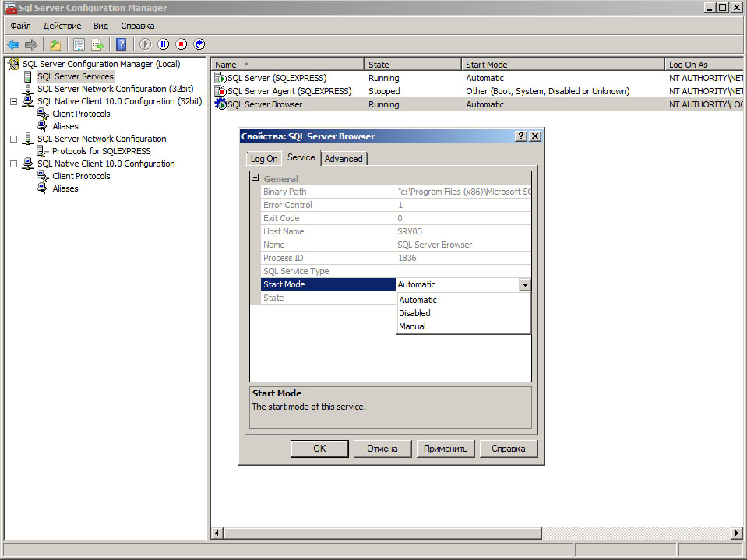Click the blue Help question-mark icon
The image size is (747, 560).
click(x=121, y=44)
